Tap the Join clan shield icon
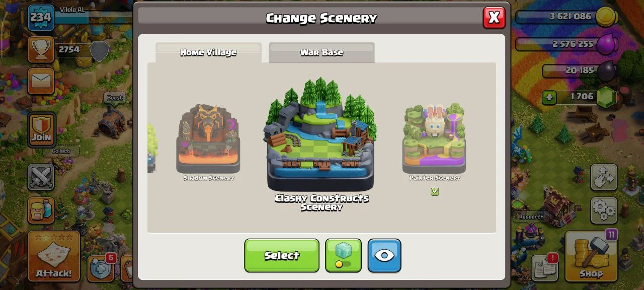 41,129
